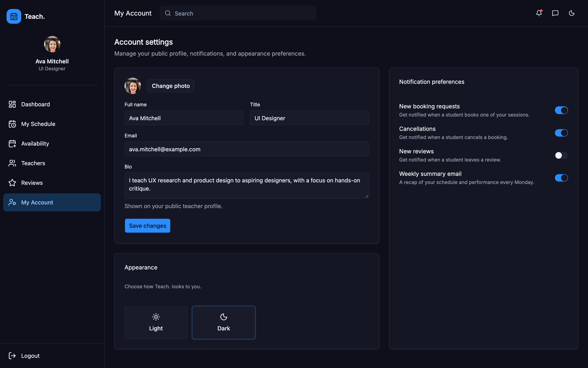Viewport: 588px width, 368px height.
Task: Click the Full name input field
Action: pos(184,118)
